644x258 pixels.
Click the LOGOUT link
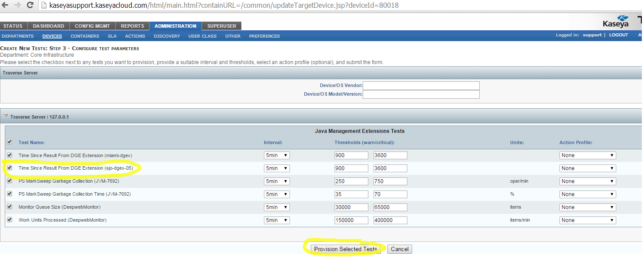[x=618, y=35]
